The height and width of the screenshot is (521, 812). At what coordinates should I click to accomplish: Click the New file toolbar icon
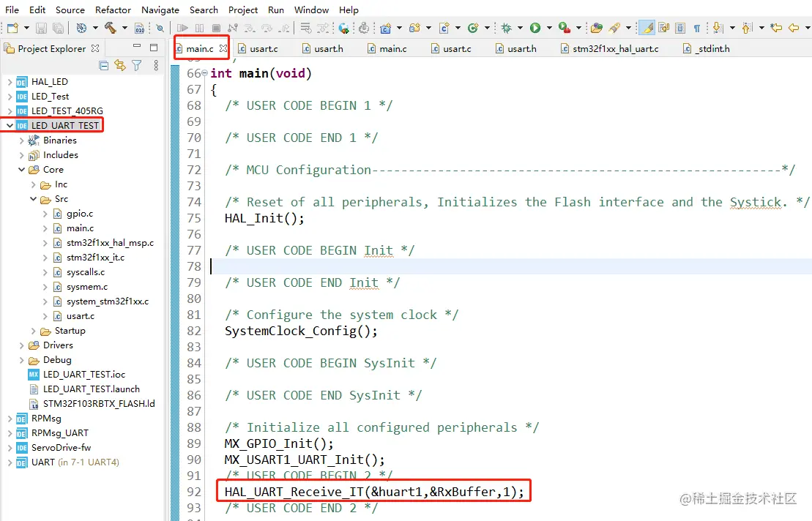(12, 28)
